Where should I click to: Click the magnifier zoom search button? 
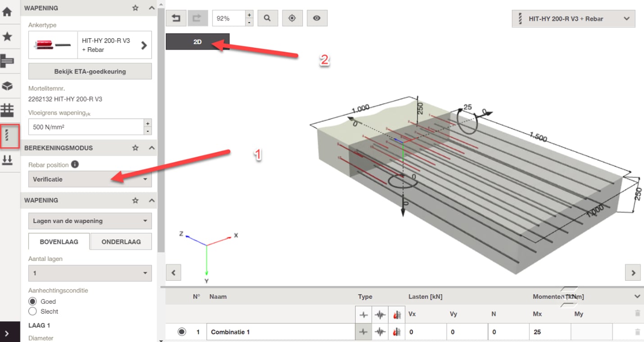(x=268, y=18)
